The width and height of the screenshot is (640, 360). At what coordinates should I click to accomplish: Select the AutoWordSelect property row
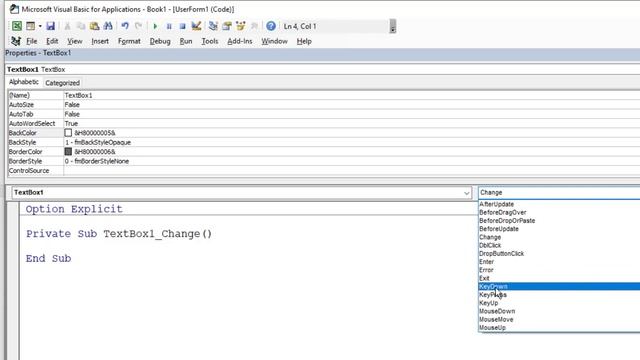pyautogui.click(x=324, y=123)
